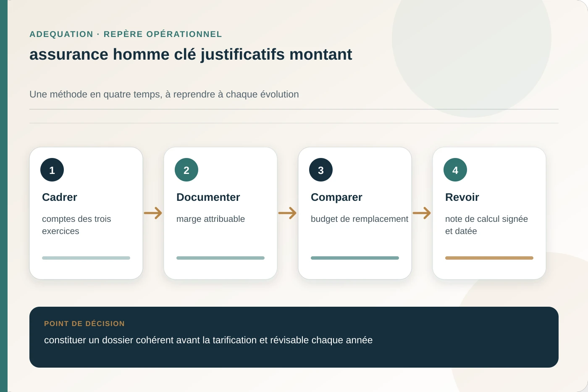Viewport: 588px width, 392px height.
Task: Click the arrow between Cadrer and Documenter
Action: pos(153,213)
